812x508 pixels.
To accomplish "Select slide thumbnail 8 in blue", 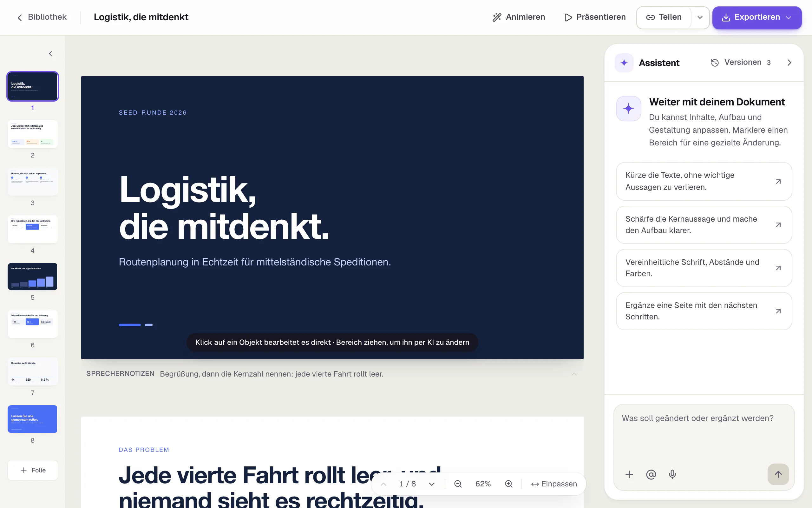I will [x=33, y=419].
